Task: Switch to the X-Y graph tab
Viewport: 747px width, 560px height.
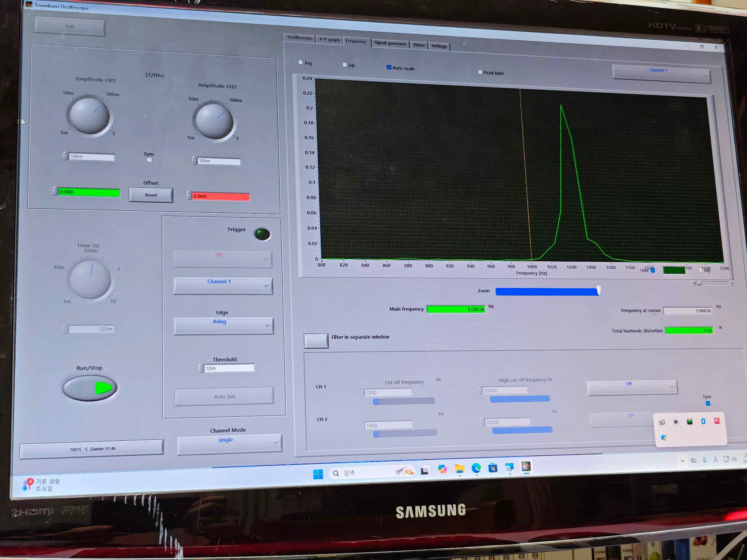Action: tap(329, 40)
